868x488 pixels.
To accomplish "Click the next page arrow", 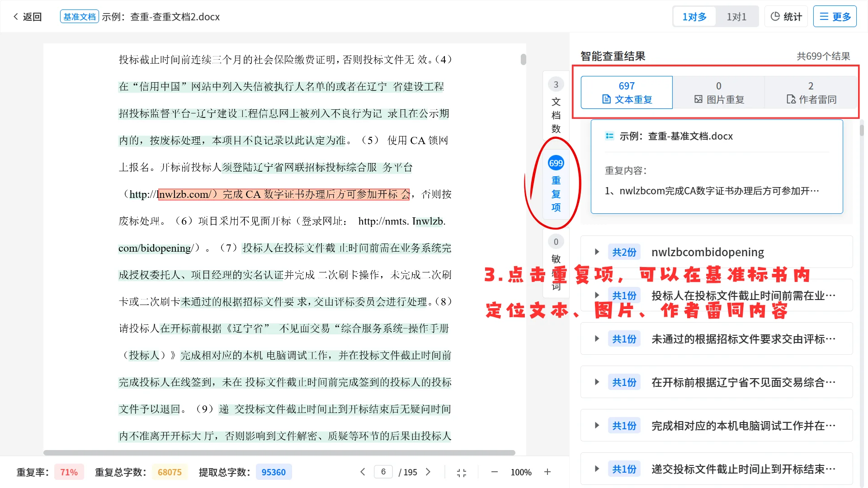I will tap(428, 472).
